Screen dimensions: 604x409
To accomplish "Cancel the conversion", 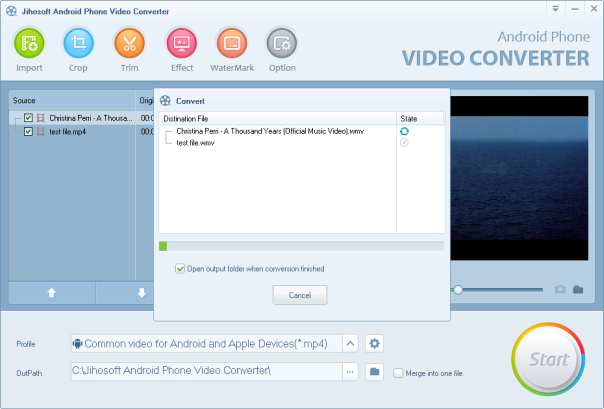I will tap(300, 295).
